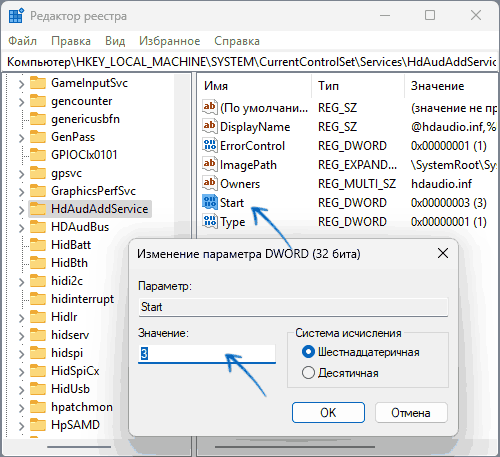The width and height of the screenshot is (500, 457).
Task: Open the Избранное menu
Action: point(170,41)
